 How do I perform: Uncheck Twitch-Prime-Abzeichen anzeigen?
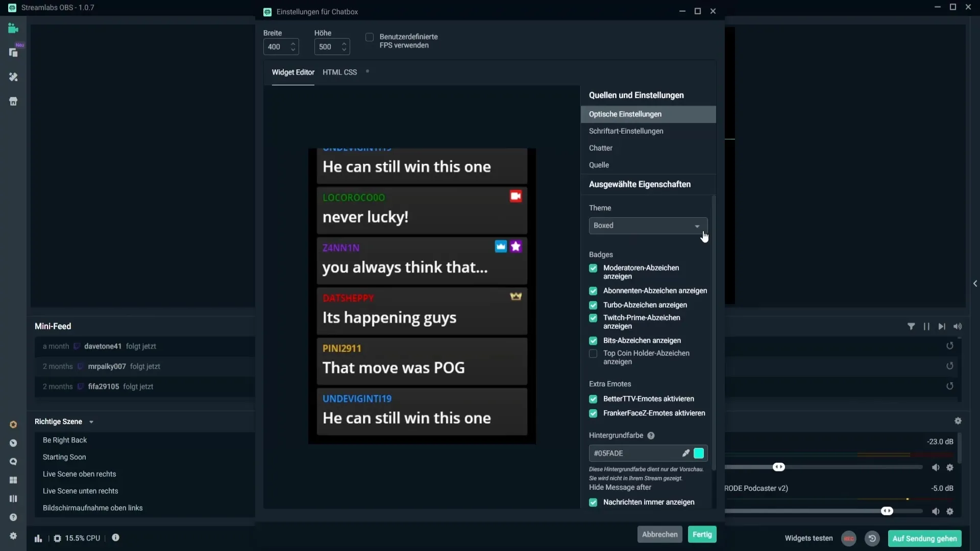[593, 318]
